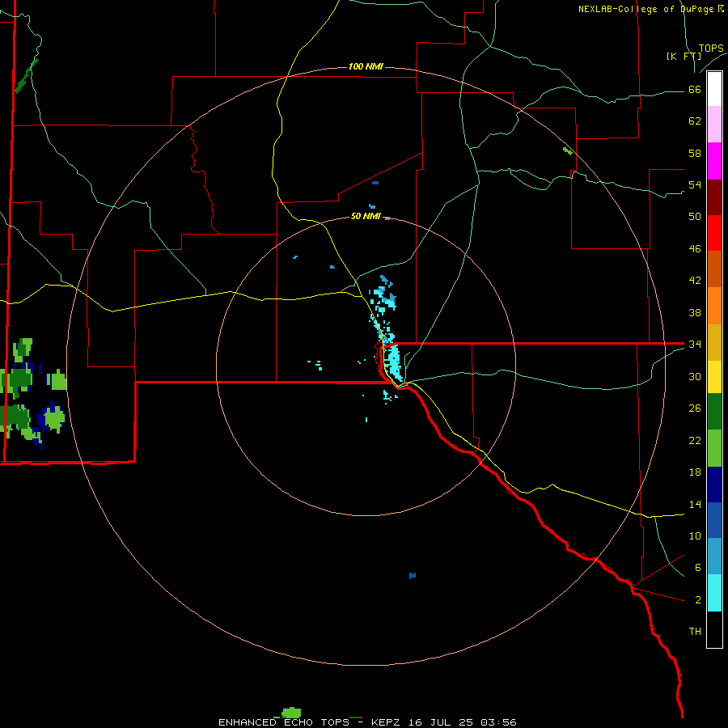
Task: Click the legend value 50
Action: pos(695,217)
